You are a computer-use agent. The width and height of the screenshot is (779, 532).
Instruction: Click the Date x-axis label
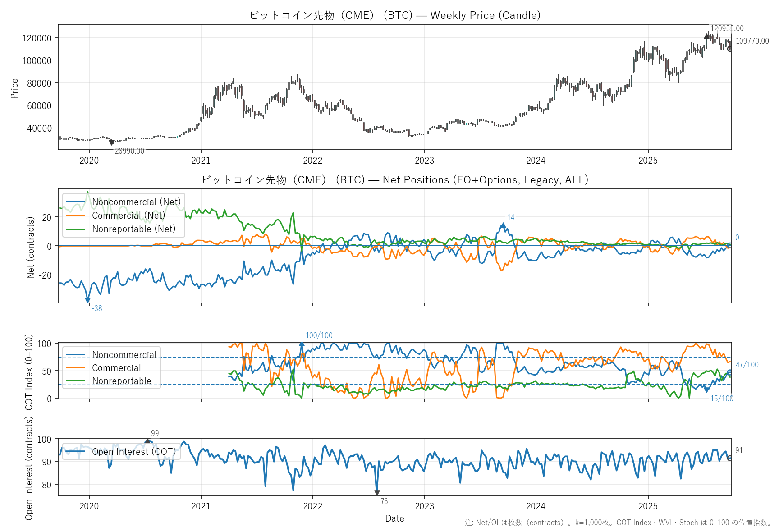click(394, 518)
